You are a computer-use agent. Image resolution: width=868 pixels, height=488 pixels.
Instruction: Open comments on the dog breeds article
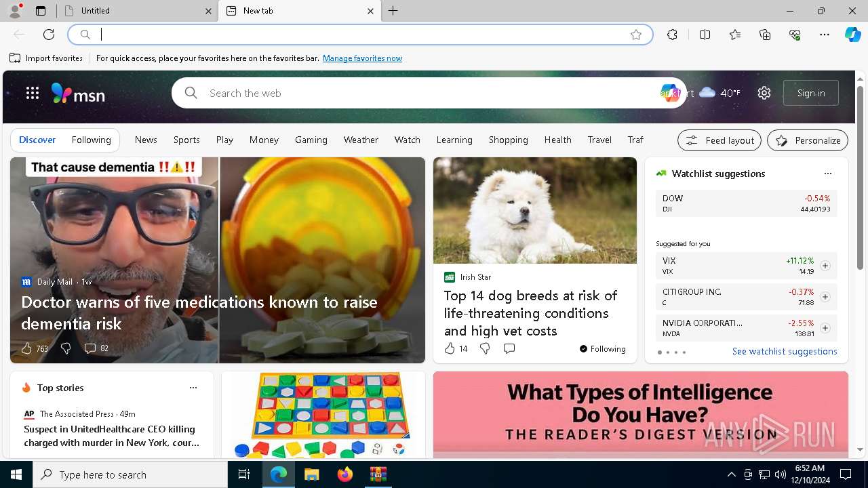(x=509, y=348)
